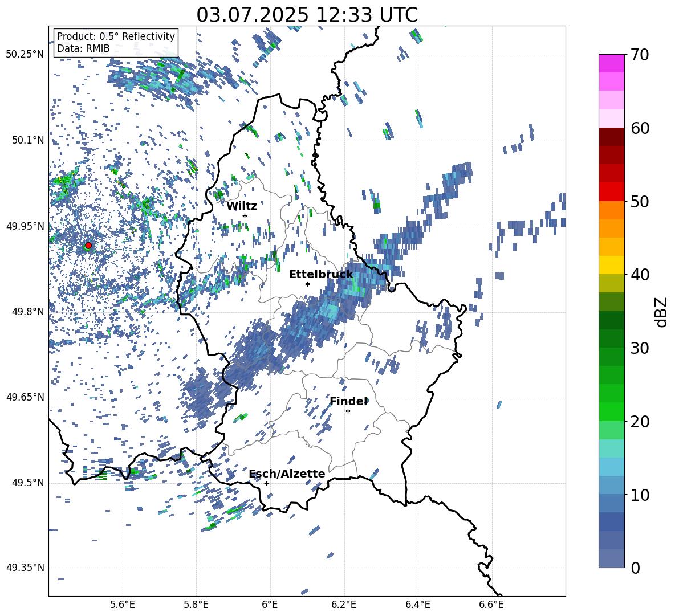Click the 49.35°N latitude label

tap(25, 568)
